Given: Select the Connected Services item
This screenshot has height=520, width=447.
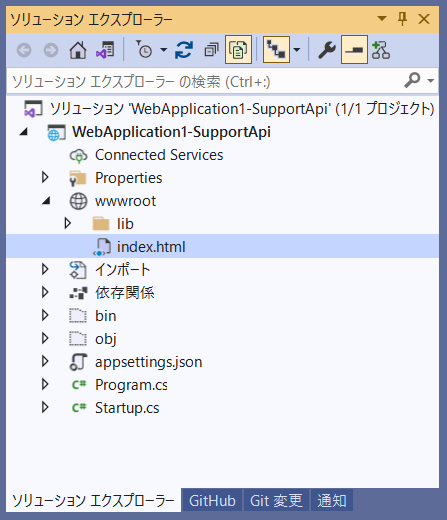Looking at the screenshot, I should [x=159, y=155].
